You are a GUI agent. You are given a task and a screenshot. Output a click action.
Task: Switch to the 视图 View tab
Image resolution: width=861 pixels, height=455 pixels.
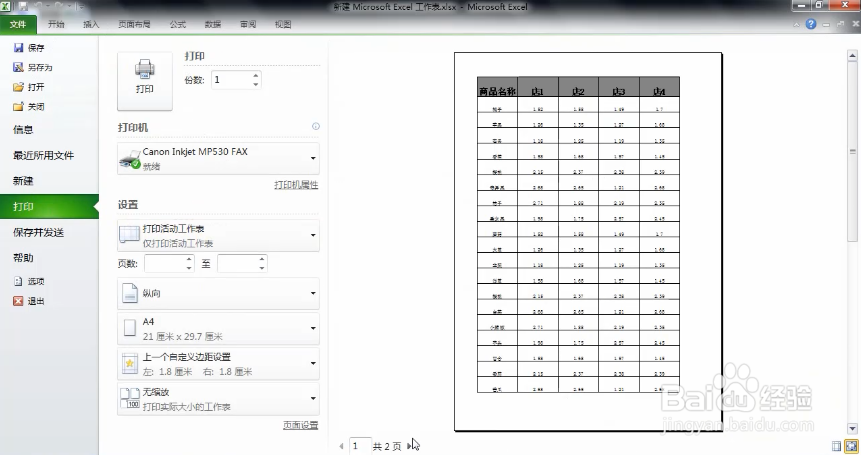283,24
